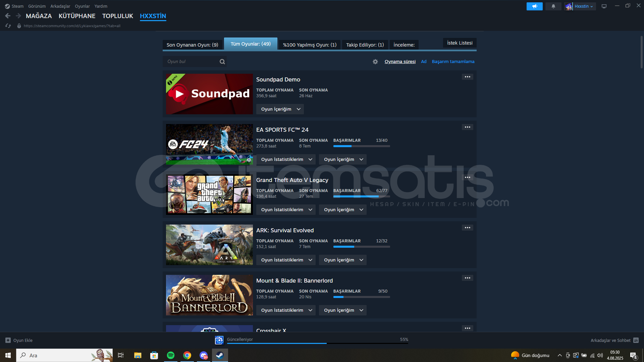Viewport: 644px width, 362px height.
Task: Expand Oyun İstatistiklerim for Mount & Blade II
Action: (286, 310)
